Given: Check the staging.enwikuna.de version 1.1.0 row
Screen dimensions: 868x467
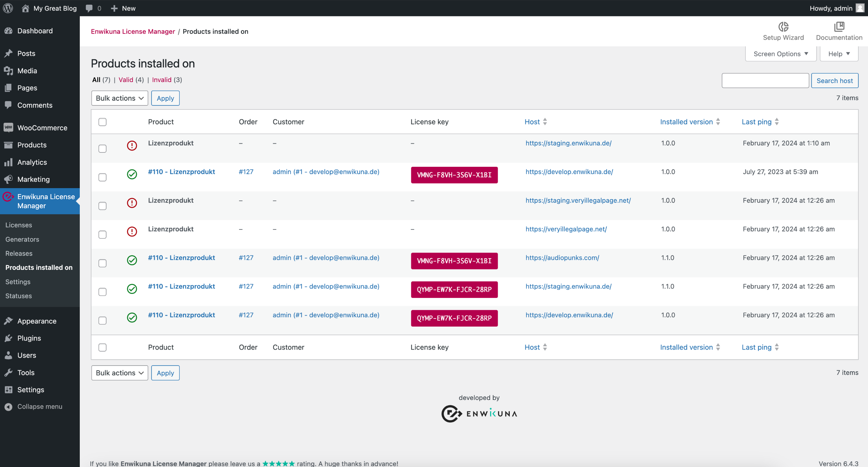Looking at the screenshot, I should tap(102, 292).
